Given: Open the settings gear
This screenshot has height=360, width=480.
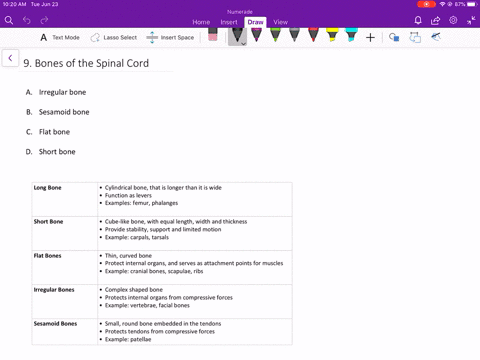Looking at the screenshot, I should pyautogui.click(x=453, y=20).
